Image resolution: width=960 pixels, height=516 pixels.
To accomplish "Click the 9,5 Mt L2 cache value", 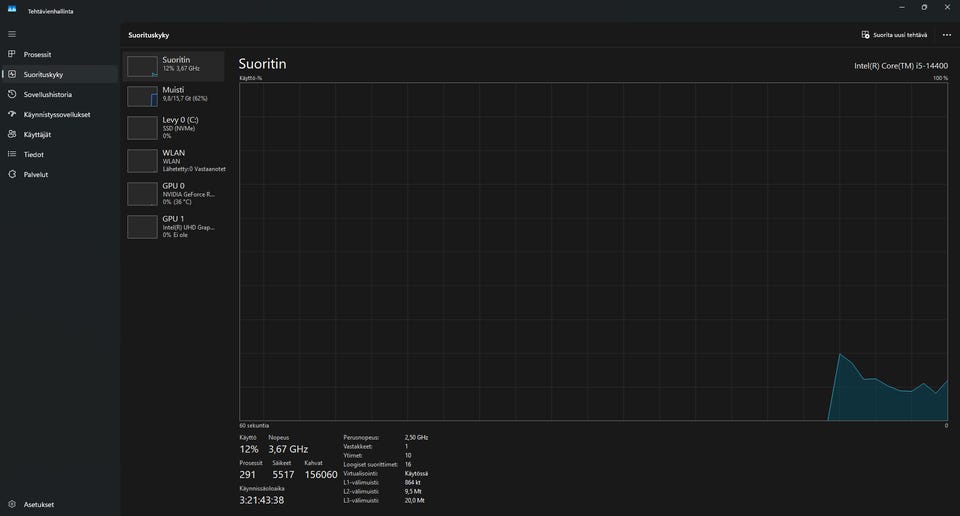I will point(413,492).
